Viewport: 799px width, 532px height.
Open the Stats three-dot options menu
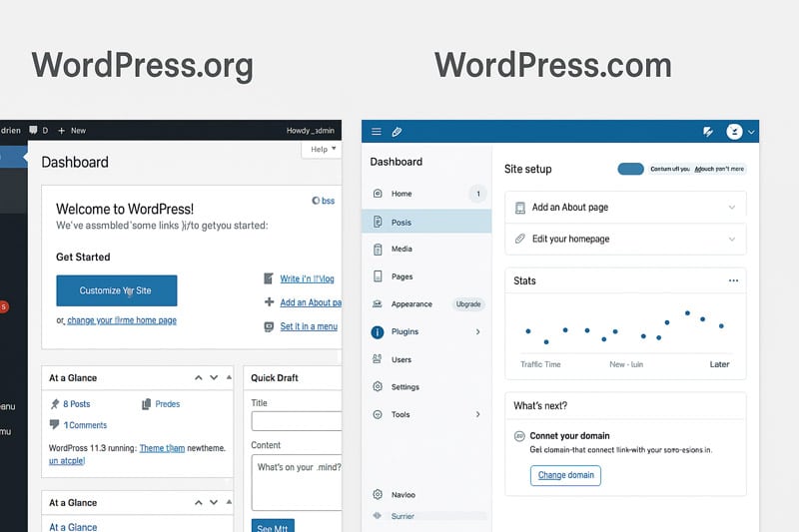(733, 280)
